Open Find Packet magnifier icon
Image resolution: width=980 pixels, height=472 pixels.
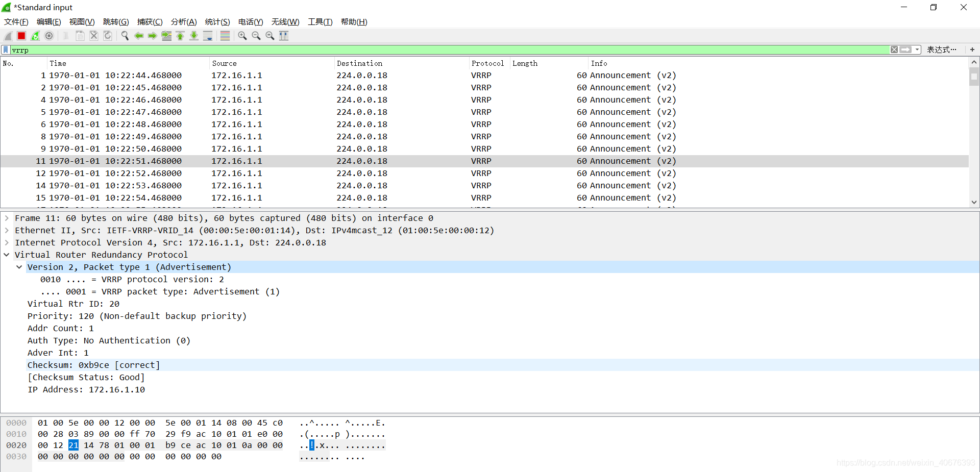[125, 36]
